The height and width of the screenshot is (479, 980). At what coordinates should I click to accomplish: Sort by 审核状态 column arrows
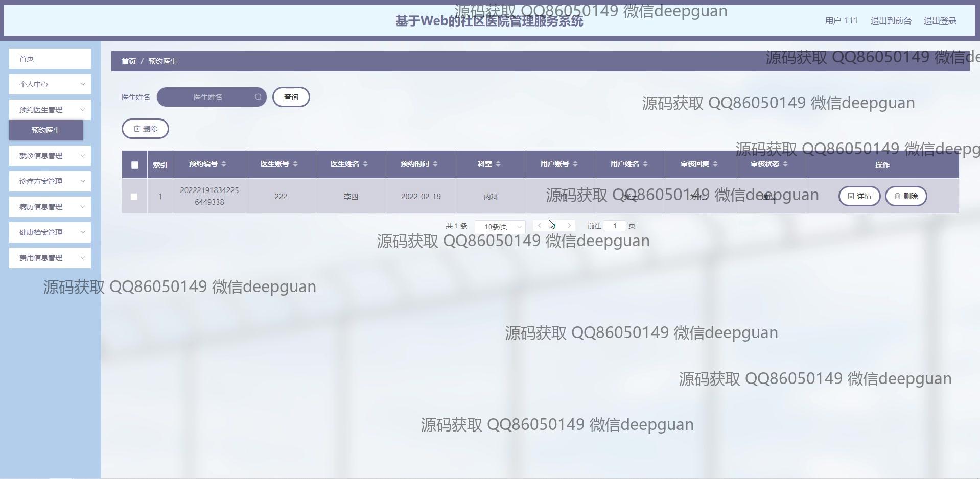[x=785, y=164]
